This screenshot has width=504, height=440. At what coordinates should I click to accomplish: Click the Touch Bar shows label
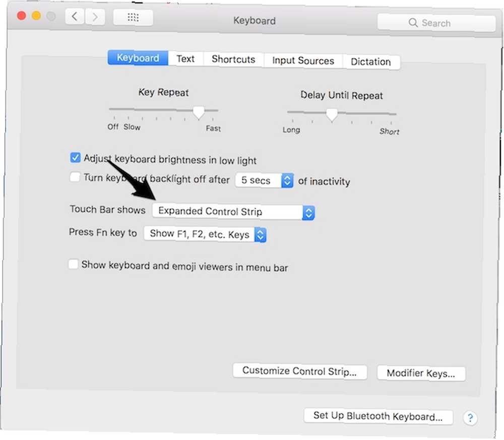tap(108, 210)
